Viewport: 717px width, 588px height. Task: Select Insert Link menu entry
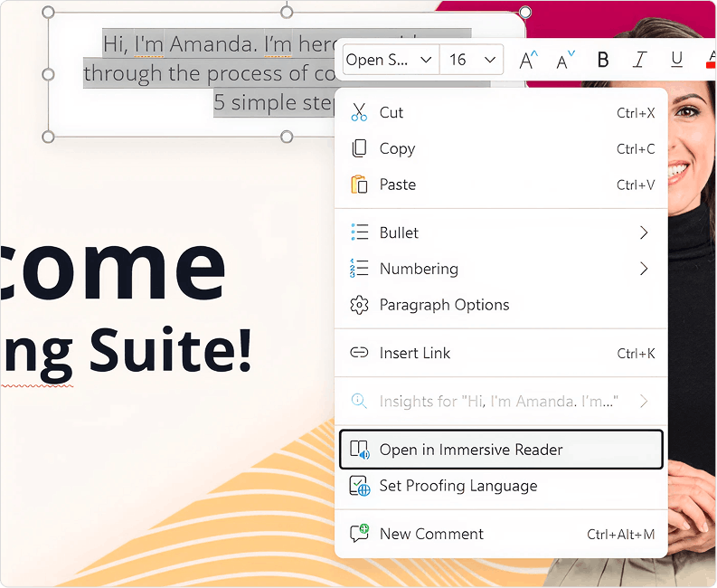[501, 353]
